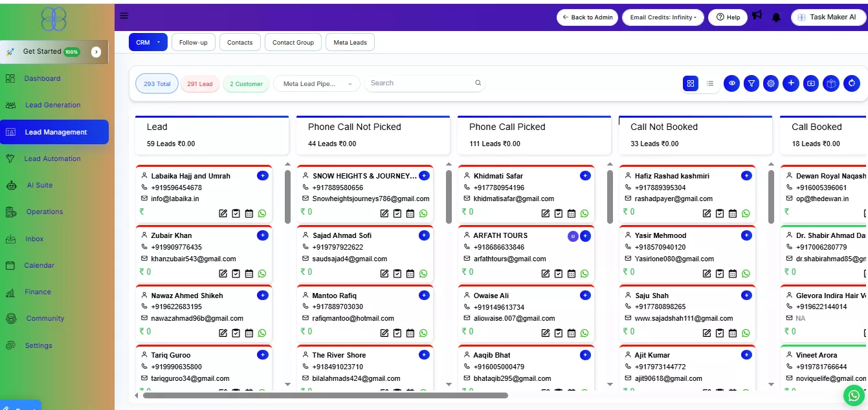This screenshot has height=410, width=868.
Task: Click the eye view icon in the toolbar
Action: 731,83
